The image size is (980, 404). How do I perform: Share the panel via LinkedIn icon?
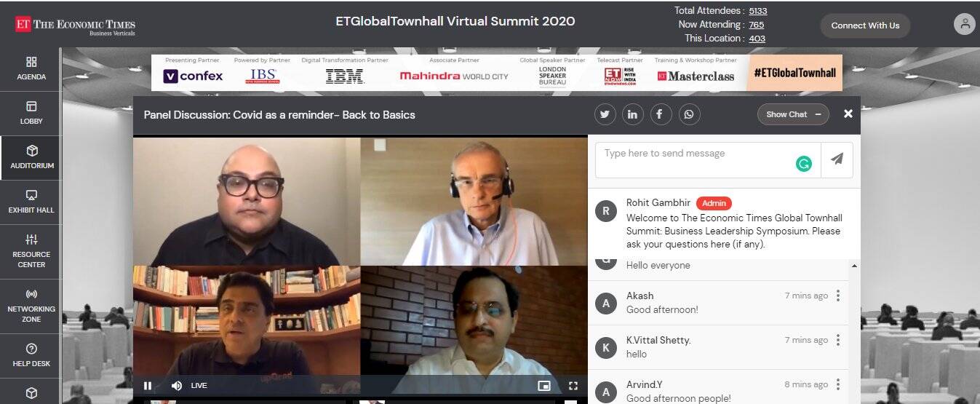coord(633,114)
